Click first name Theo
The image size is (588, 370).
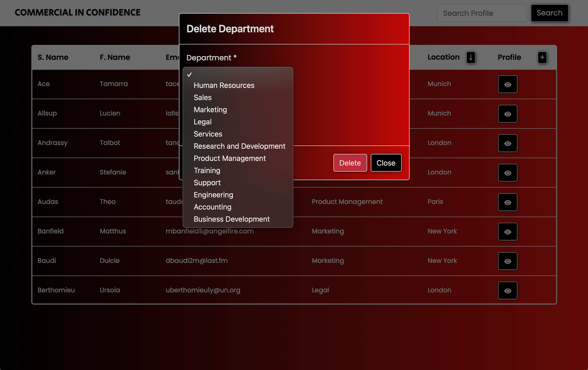coord(107,202)
